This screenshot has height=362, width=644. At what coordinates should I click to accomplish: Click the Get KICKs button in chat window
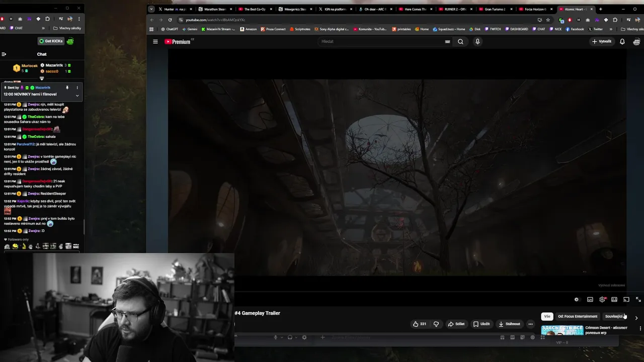coord(52,41)
